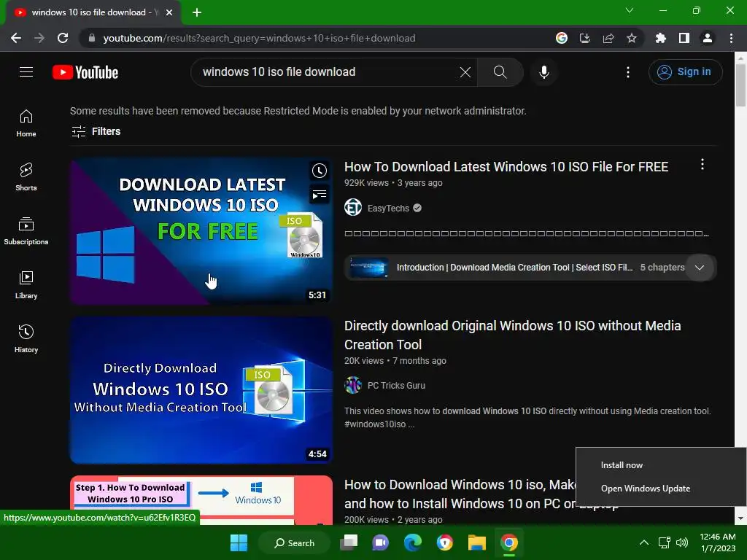Click the verified badge next to EasyTechs
747x560 pixels.
click(x=417, y=208)
